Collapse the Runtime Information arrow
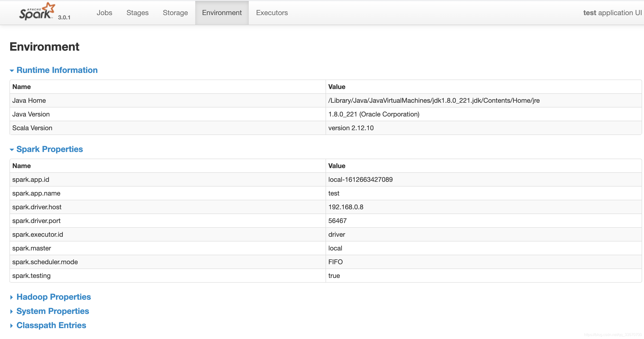 pos(12,71)
